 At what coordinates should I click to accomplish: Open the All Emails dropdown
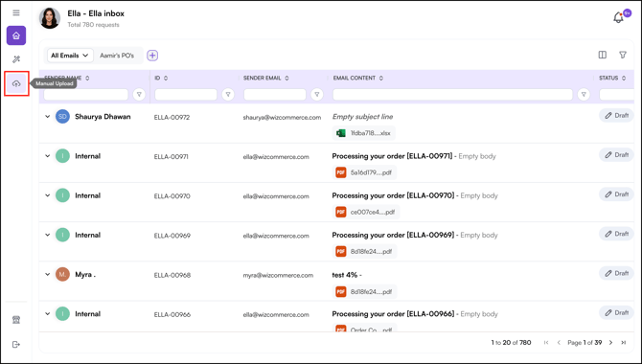(70, 56)
